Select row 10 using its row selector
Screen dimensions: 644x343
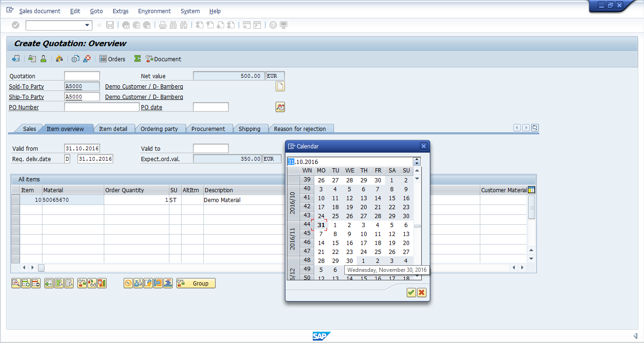16,200
